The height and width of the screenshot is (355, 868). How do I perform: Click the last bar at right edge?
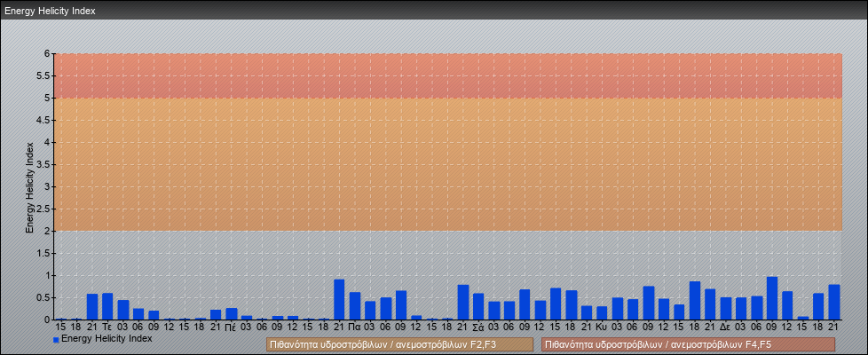pos(834,303)
